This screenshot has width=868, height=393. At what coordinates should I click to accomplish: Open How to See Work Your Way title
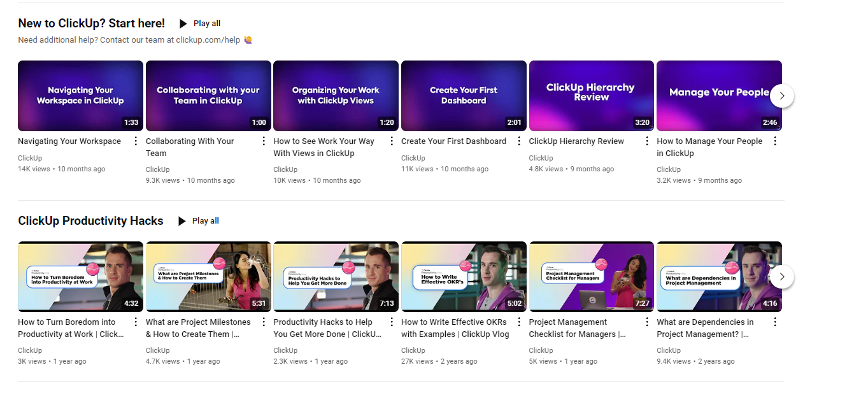(324, 147)
